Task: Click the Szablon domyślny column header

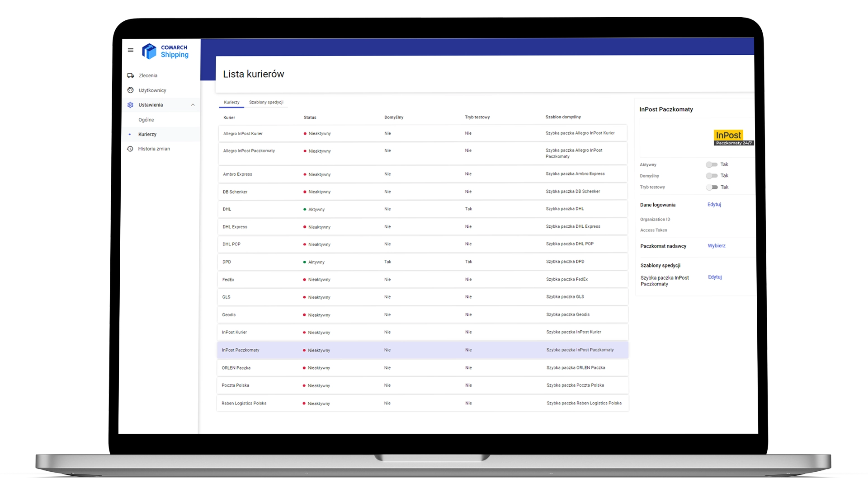Action: pos(563,117)
